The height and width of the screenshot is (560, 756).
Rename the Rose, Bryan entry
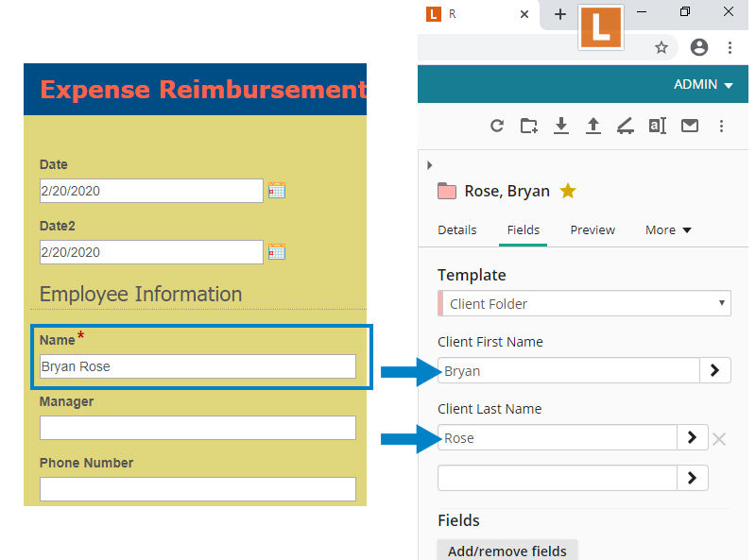pyautogui.click(x=657, y=126)
